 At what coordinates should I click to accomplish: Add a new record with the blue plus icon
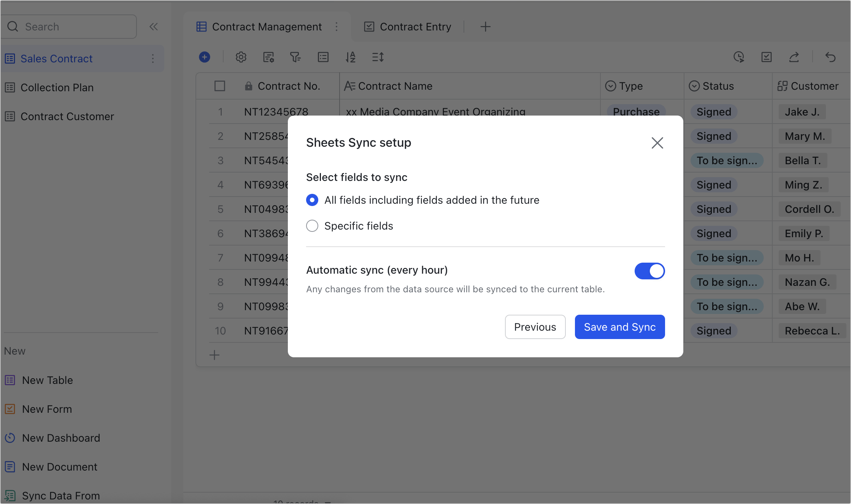click(205, 57)
